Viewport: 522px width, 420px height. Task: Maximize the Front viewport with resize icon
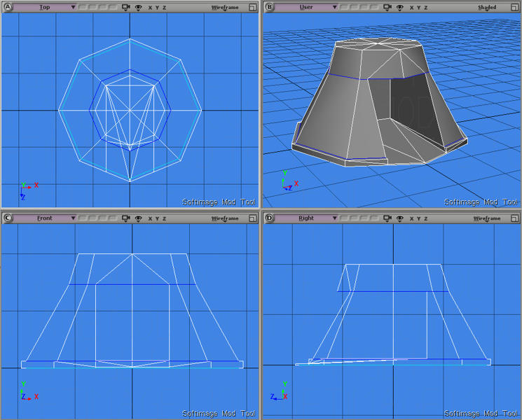253,218
